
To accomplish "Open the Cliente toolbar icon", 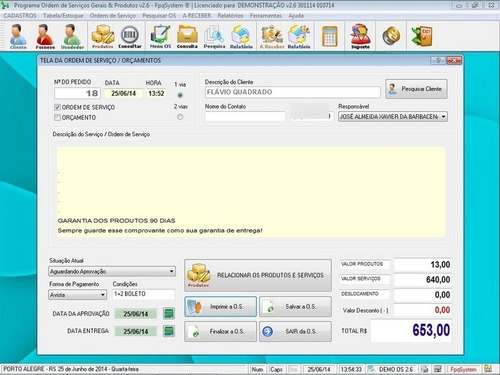I will coord(18,36).
